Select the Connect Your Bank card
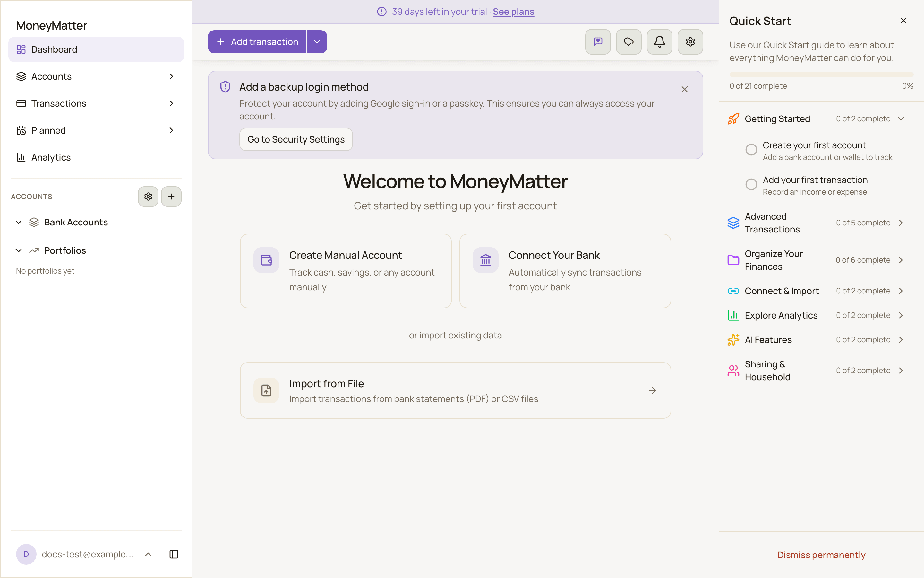924x578 pixels. [565, 271]
